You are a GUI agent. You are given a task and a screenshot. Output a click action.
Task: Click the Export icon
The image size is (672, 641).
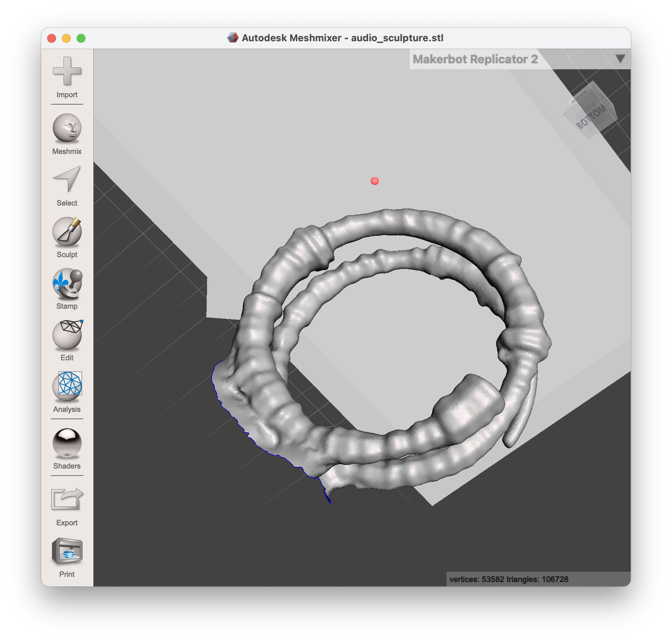(67, 500)
